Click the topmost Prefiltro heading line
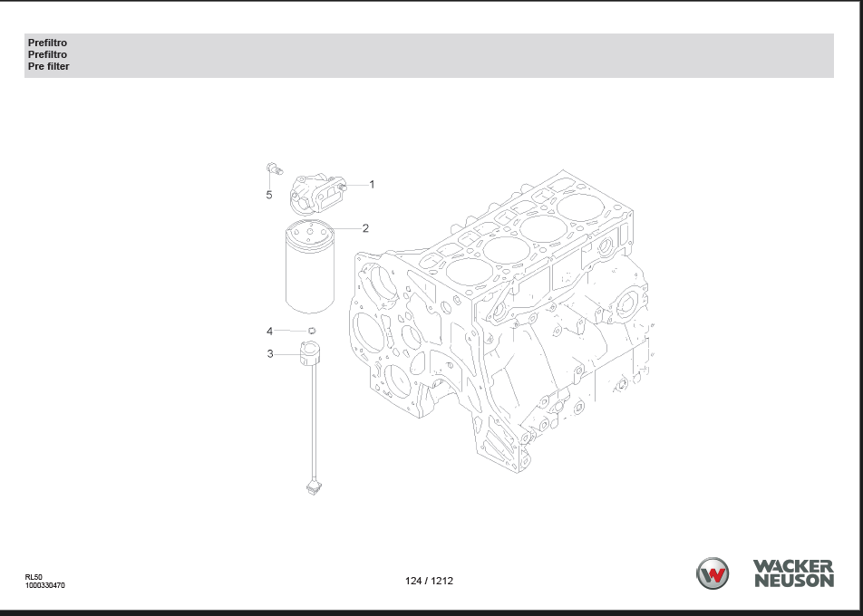 click(47, 43)
